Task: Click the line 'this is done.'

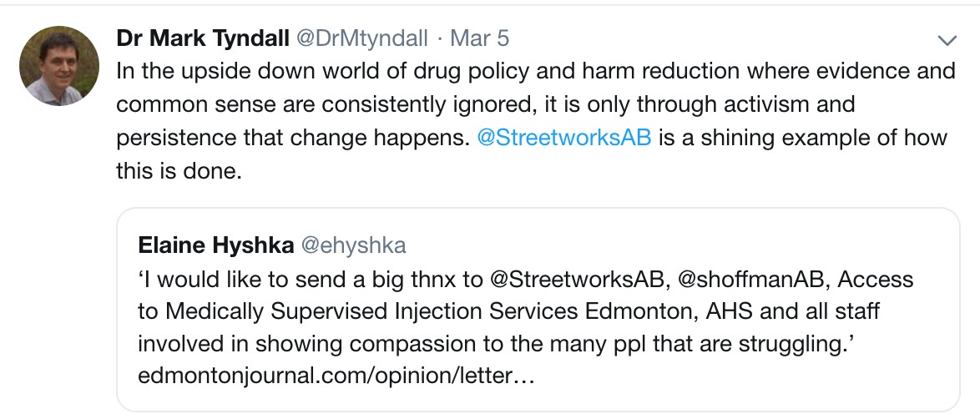Action: pyautogui.click(x=179, y=170)
